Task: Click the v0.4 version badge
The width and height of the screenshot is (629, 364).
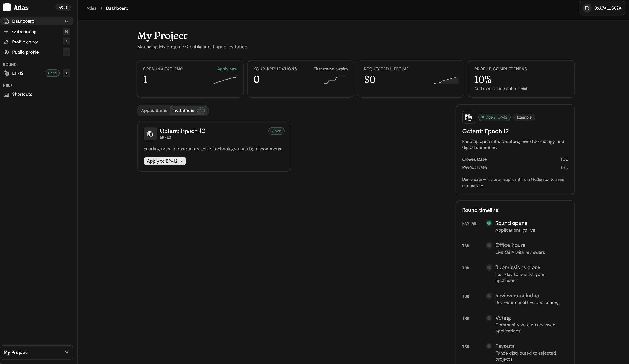Action: 63,8
